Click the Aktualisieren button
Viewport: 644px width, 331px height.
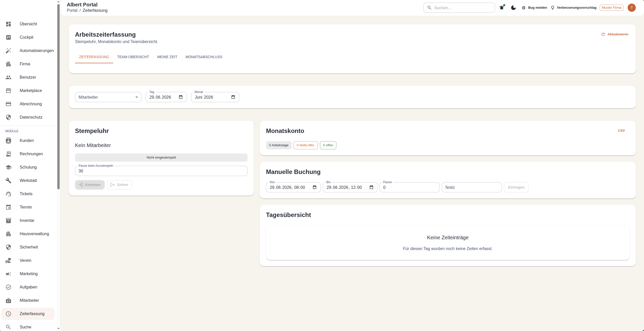click(615, 34)
